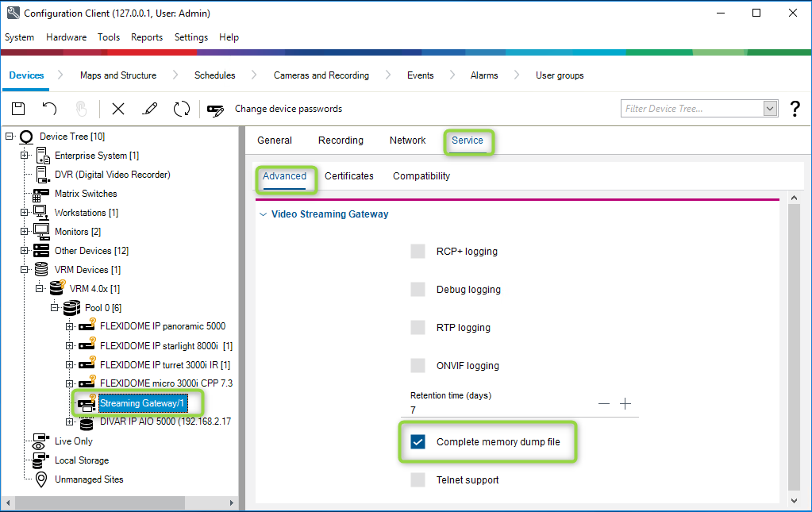Click the Delete X icon in the toolbar
Viewport: 812px width, 512px height.
coord(118,109)
